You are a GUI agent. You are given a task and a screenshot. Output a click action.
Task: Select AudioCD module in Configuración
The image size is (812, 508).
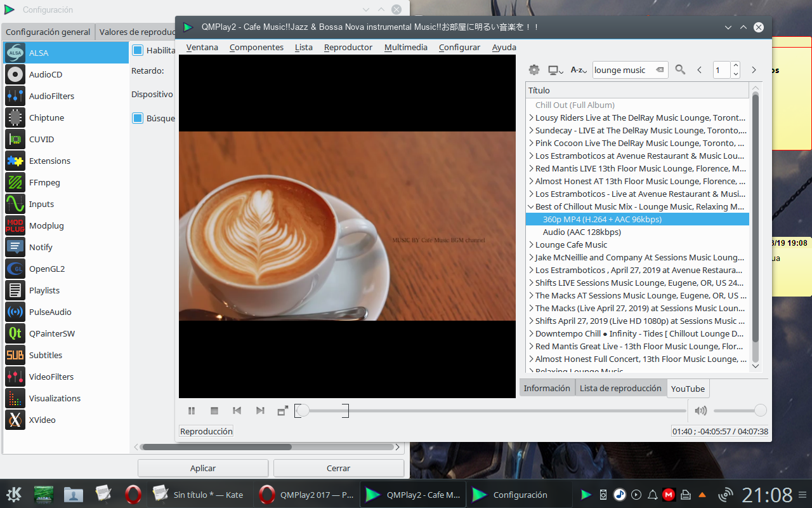(x=66, y=74)
